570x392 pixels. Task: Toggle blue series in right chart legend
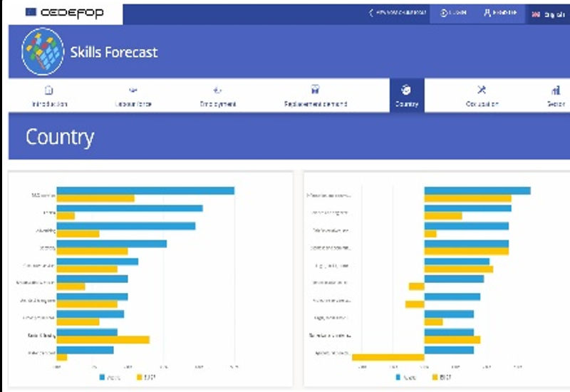tap(398, 378)
